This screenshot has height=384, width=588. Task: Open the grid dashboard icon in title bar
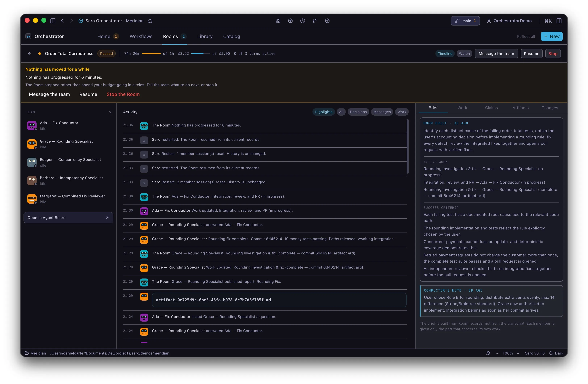pyautogui.click(x=278, y=21)
